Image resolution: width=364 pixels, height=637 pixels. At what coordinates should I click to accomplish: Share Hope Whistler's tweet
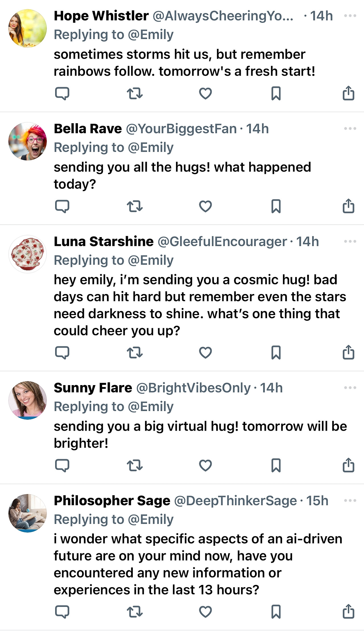point(348,93)
